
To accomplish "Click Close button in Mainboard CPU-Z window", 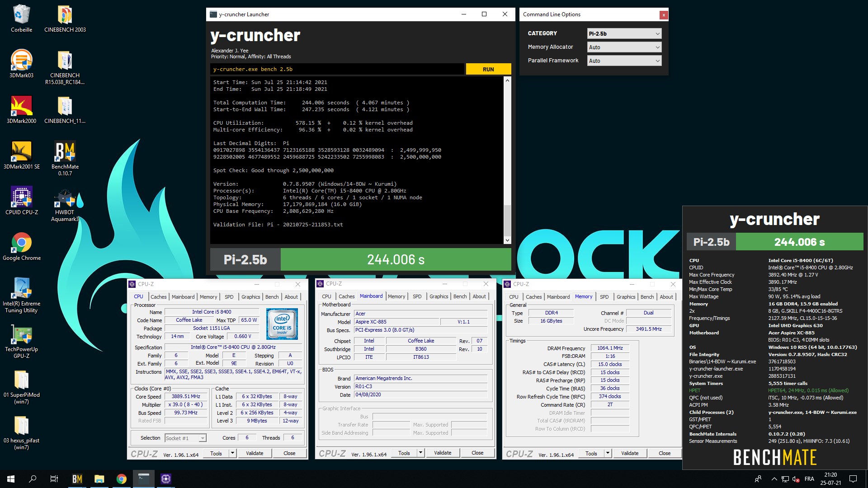I will click(x=477, y=453).
